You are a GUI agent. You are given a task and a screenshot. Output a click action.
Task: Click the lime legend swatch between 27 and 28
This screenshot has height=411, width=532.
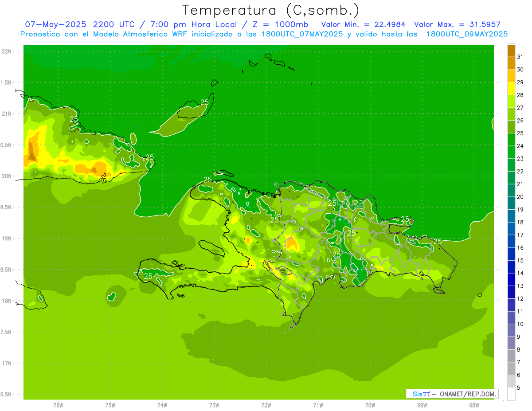pyautogui.click(x=511, y=102)
